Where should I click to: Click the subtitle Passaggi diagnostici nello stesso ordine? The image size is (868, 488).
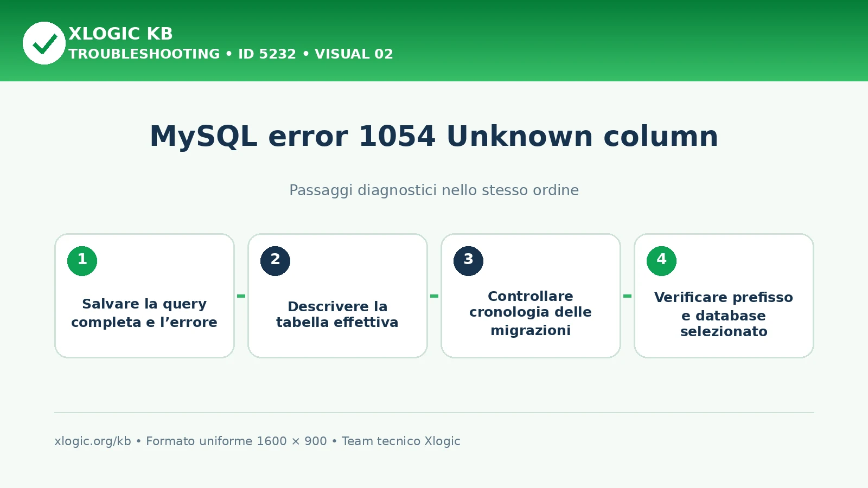coord(434,190)
